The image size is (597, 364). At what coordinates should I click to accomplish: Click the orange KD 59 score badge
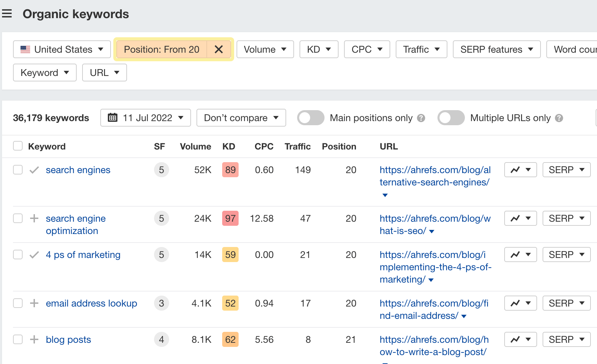(x=230, y=255)
